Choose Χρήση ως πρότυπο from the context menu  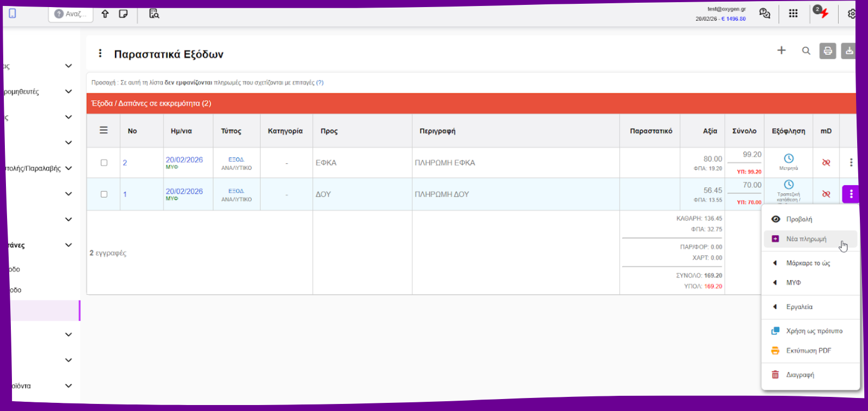tap(810, 331)
